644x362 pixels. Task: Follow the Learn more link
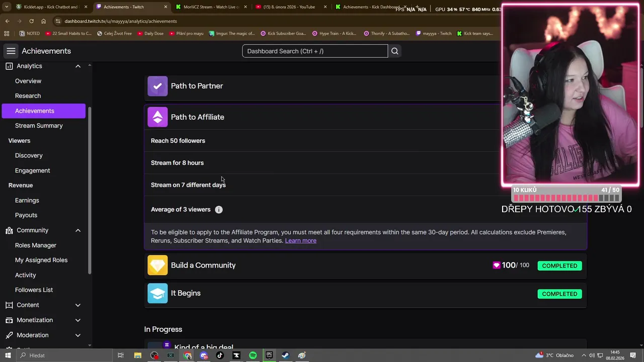point(301,241)
